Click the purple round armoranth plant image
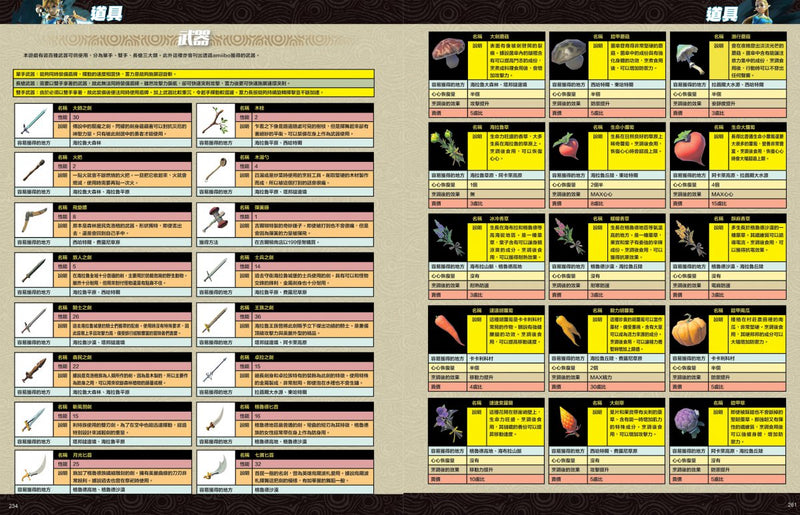The image size is (800, 515). coord(689,423)
